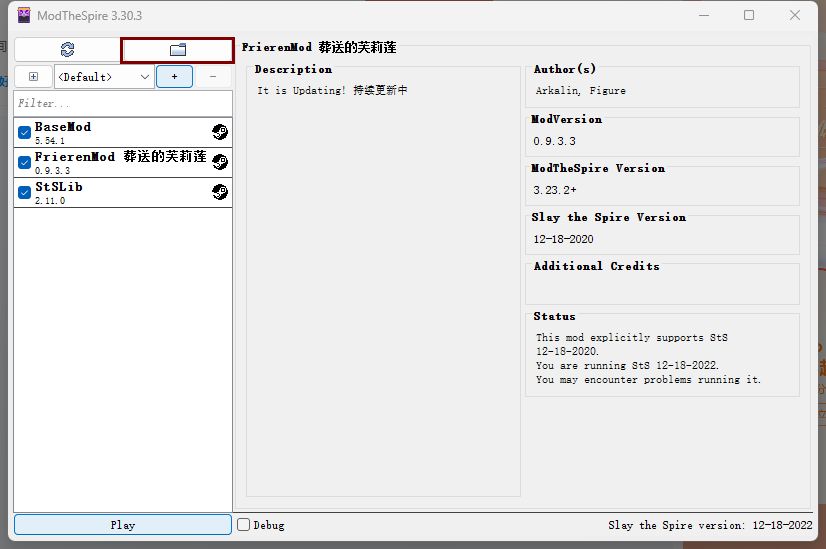
Task: Click the ModTheSpire app icon in title bar
Action: tap(24, 16)
